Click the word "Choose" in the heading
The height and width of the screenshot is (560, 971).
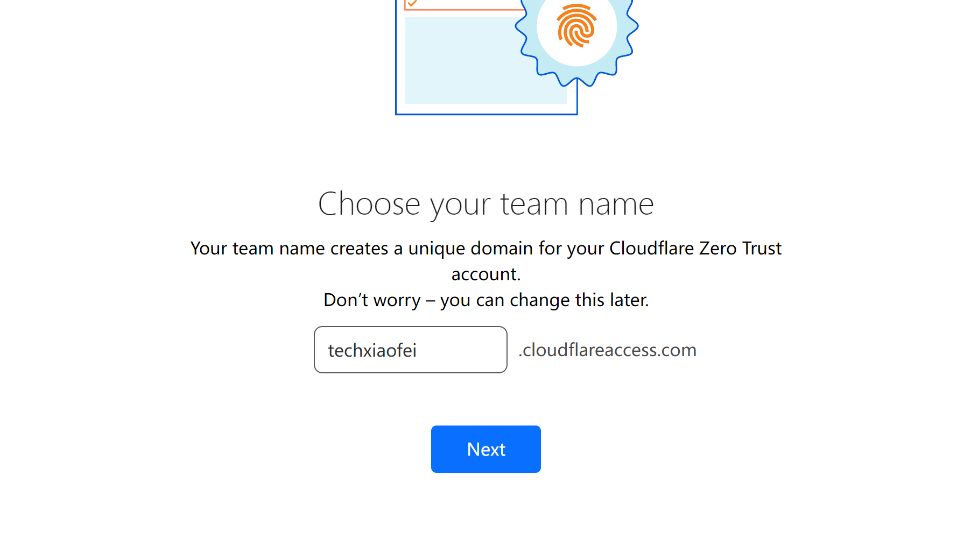[369, 204]
